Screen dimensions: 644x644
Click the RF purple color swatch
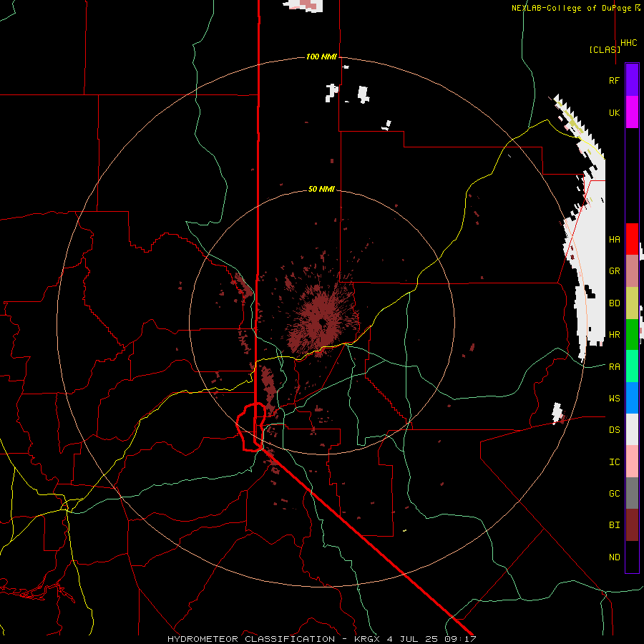coord(632,80)
